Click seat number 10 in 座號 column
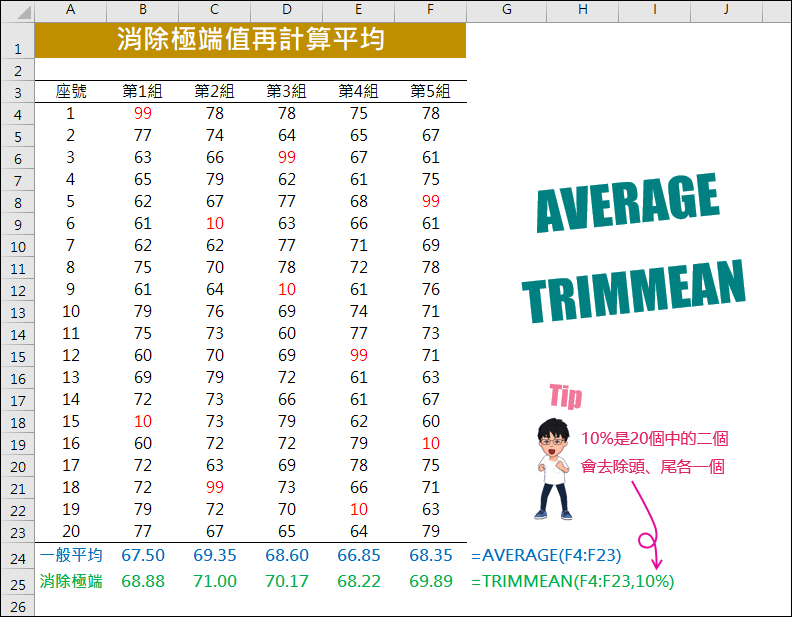This screenshot has width=792, height=617. click(71, 312)
